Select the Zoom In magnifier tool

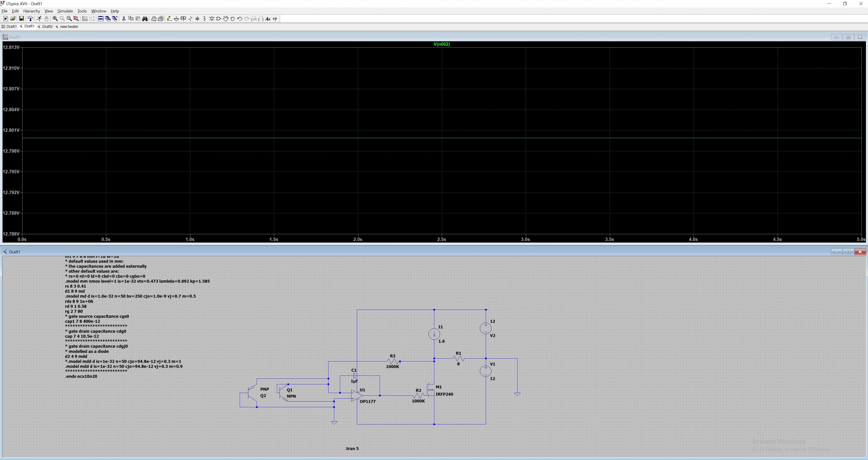55,19
